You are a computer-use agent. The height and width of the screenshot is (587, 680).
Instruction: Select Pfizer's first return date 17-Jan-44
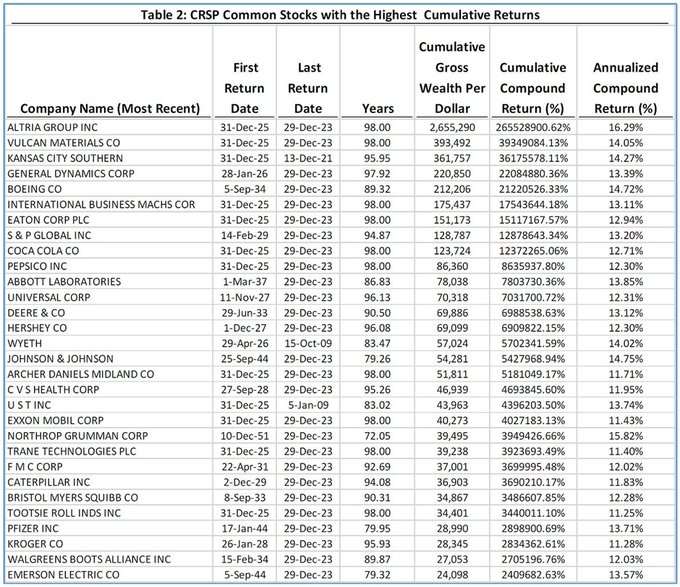[x=245, y=528]
